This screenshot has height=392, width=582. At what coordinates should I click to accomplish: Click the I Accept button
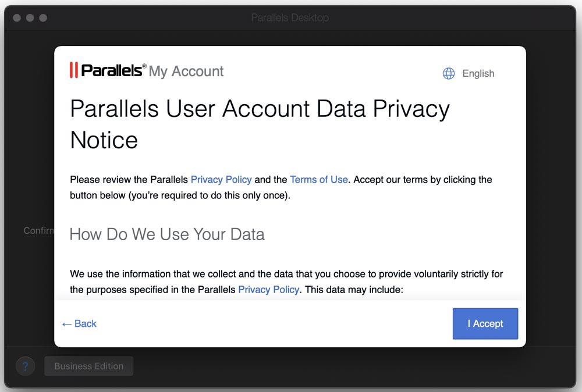[x=485, y=324]
